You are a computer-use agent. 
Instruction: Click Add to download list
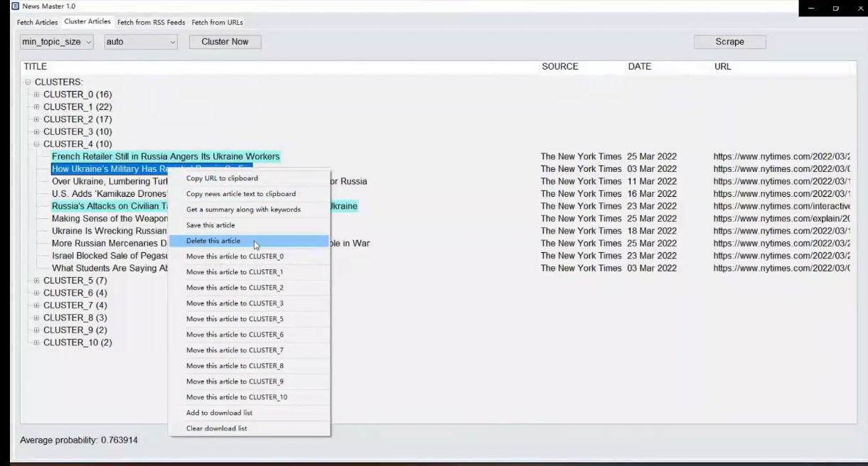[219, 413]
